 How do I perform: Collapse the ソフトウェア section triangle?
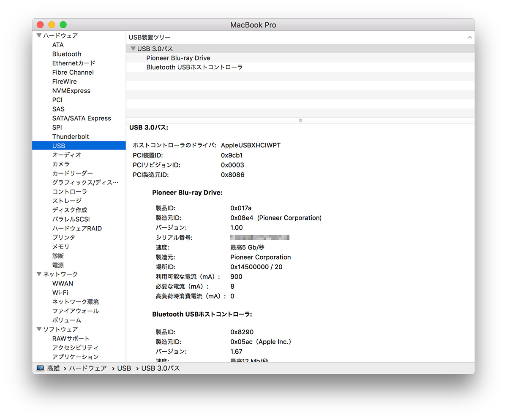pyautogui.click(x=39, y=329)
